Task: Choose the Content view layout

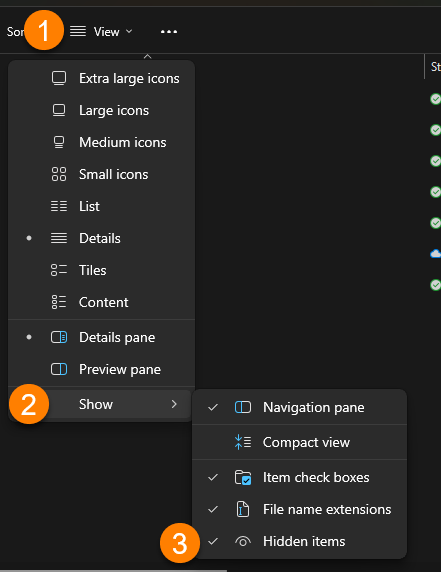Action: [101, 302]
